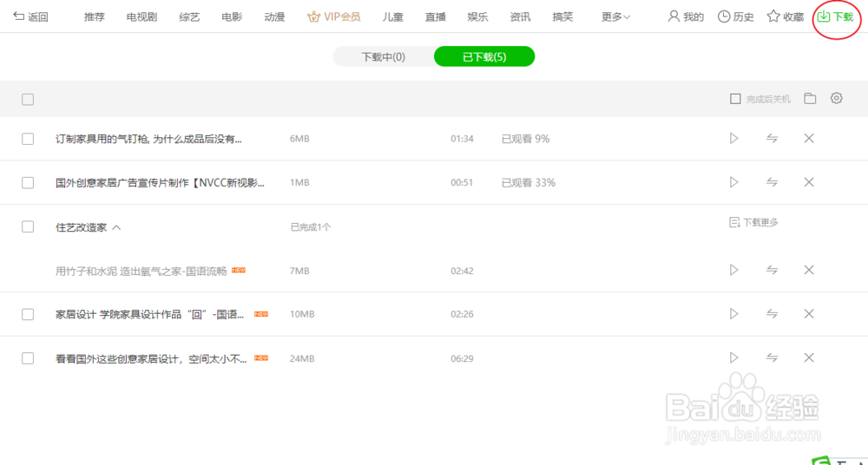Play the 订制家具用的气钉枪 video

point(734,139)
